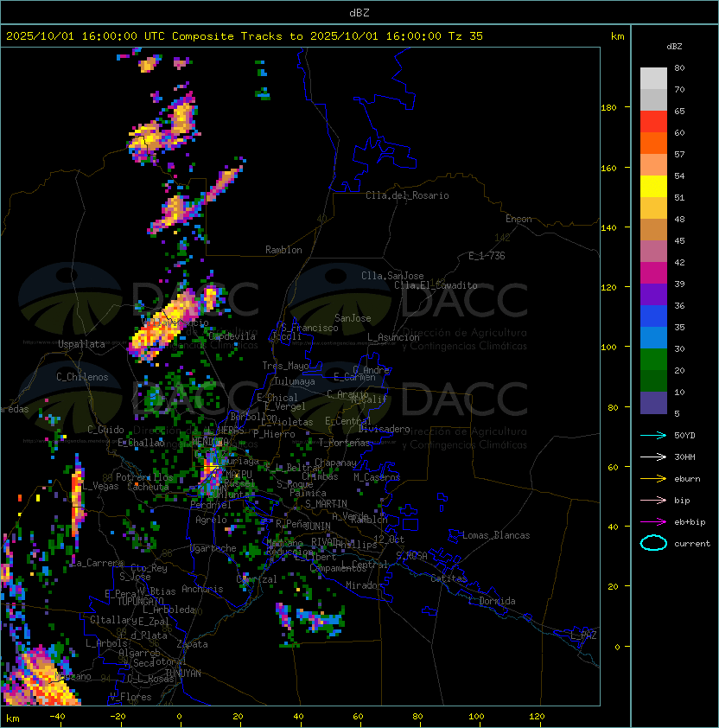Pick the yellow swatch between 54 and 51
The image size is (719, 728).
pos(653,186)
